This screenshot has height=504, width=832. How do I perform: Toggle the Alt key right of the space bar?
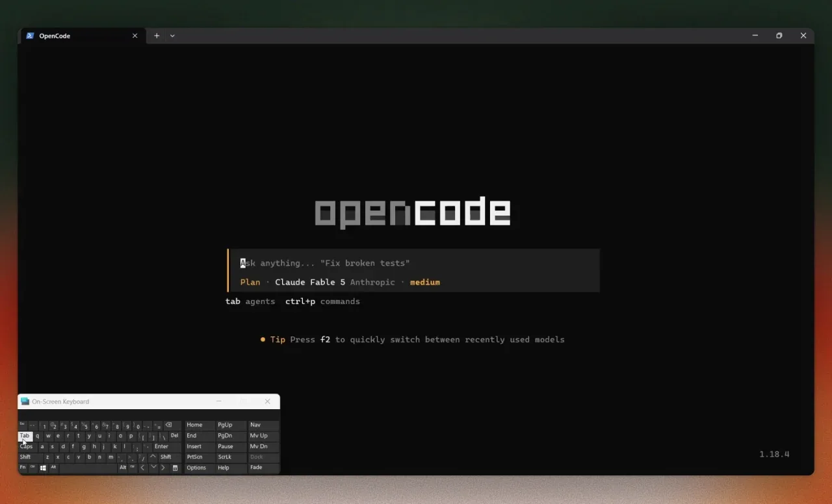point(122,468)
